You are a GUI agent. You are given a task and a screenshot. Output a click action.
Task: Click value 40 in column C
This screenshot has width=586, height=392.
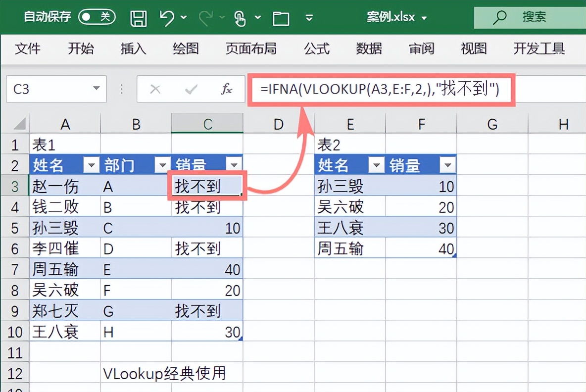(x=207, y=269)
